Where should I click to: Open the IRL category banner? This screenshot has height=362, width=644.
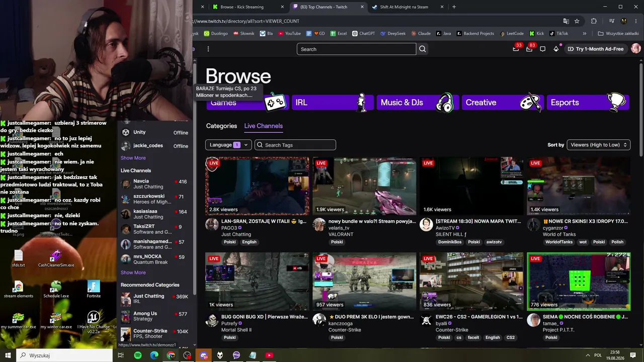pos(332,102)
